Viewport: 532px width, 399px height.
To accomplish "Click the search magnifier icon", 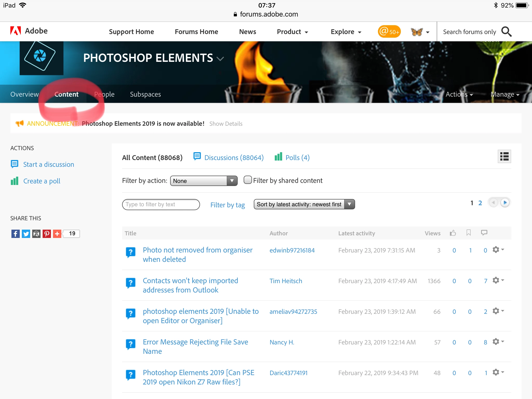I will click(x=506, y=32).
